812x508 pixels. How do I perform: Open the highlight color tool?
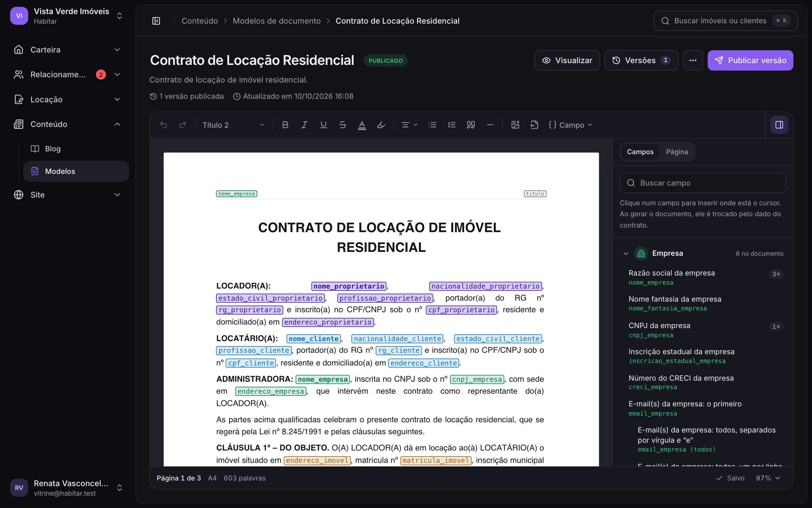pyautogui.click(x=381, y=125)
